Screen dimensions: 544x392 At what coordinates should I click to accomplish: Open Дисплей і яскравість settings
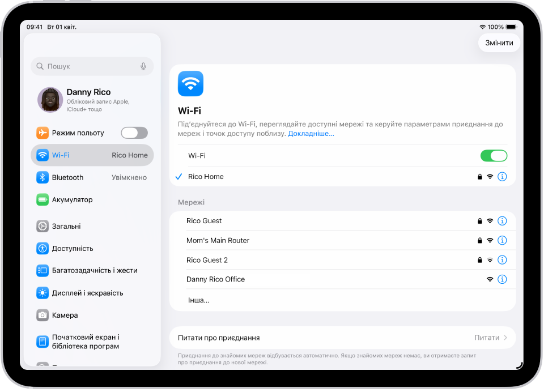coord(92,293)
